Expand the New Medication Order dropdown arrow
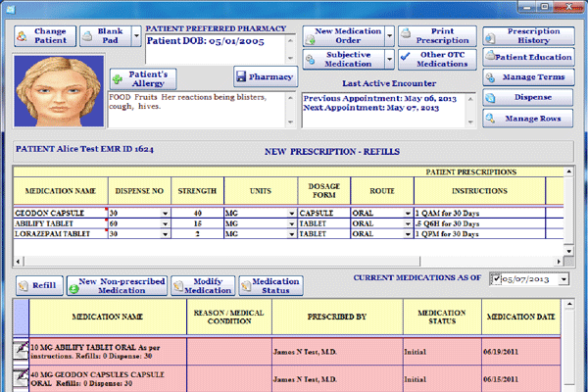The height and width of the screenshot is (392, 588). (391, 37)
